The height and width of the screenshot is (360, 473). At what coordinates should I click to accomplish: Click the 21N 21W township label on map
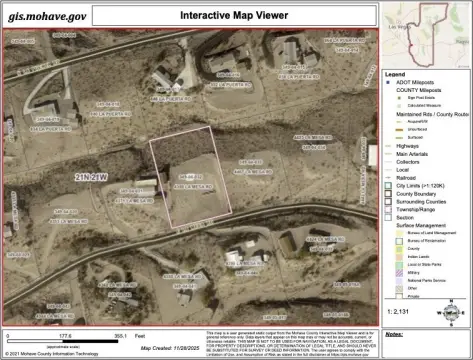91,177
